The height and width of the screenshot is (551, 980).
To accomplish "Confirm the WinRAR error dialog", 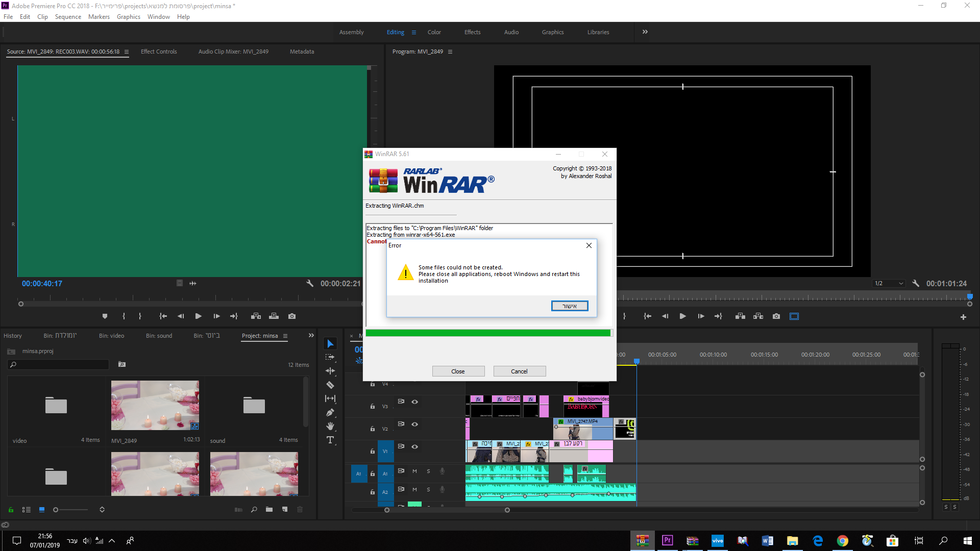I will coord(570,306).
